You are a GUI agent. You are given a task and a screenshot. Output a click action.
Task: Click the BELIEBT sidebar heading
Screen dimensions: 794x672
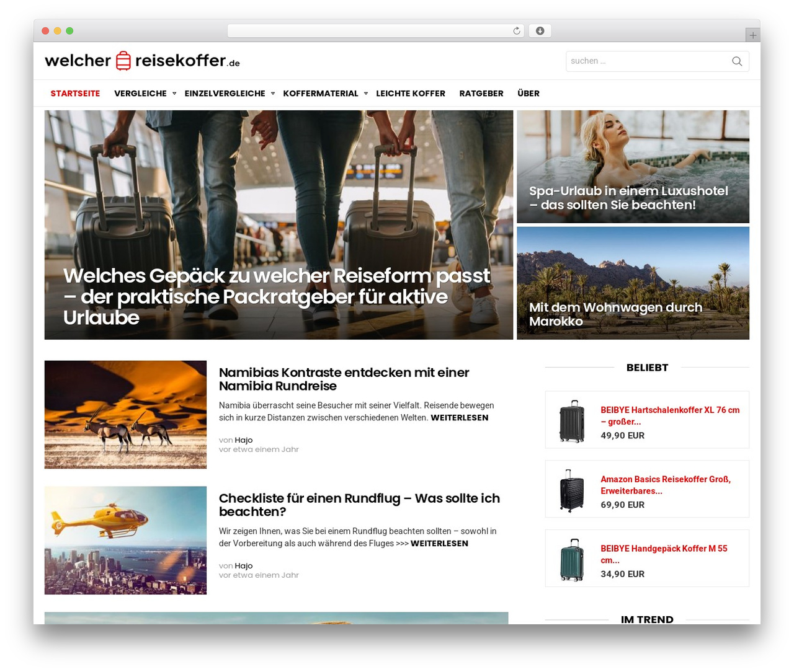point(647,368)
